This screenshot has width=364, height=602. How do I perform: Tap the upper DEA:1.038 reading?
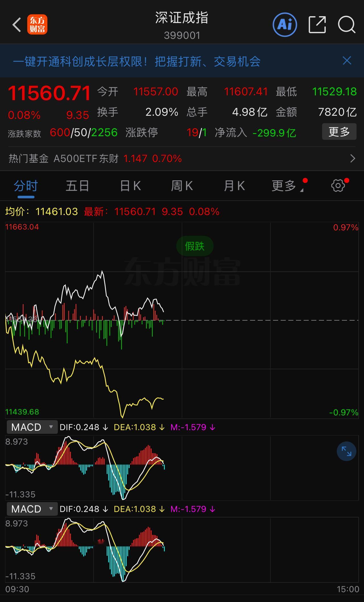point(139,427)
